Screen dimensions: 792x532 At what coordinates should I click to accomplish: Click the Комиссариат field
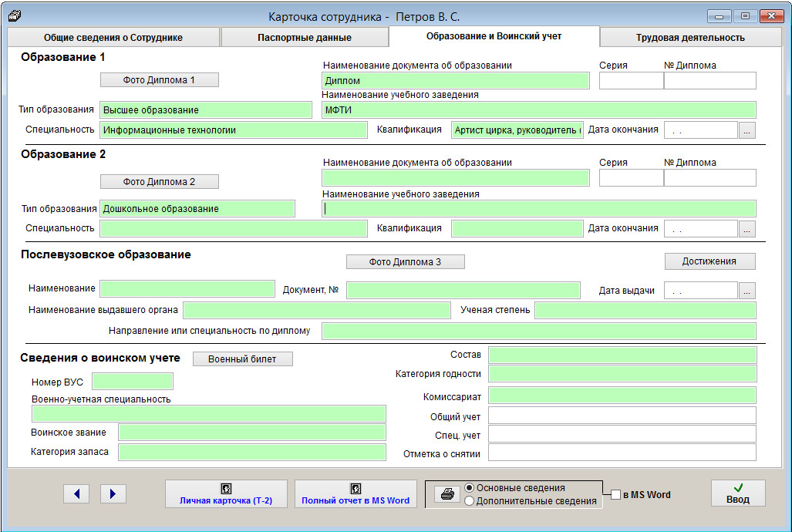coord(622,396)
